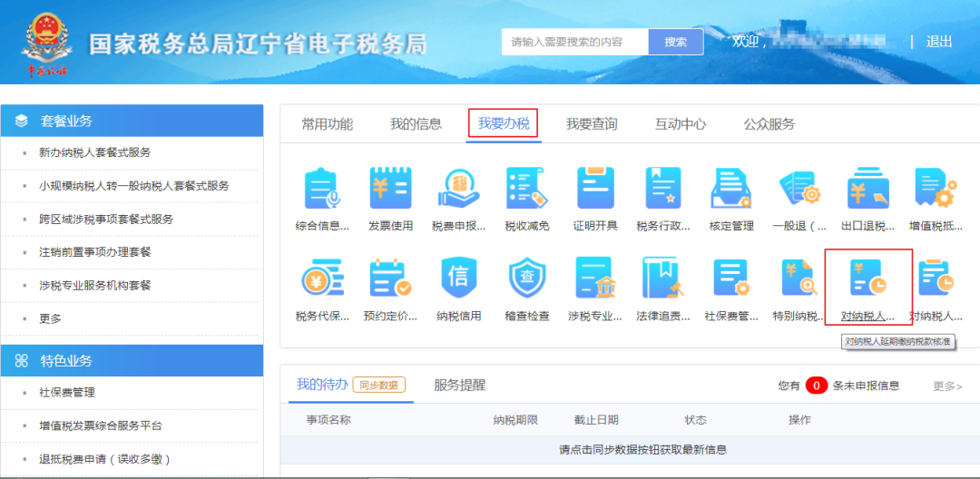The width and height of the screenshot is (980, 479).
Task: Click the 出口退税 export refund icon
Action: click(867, 189)
